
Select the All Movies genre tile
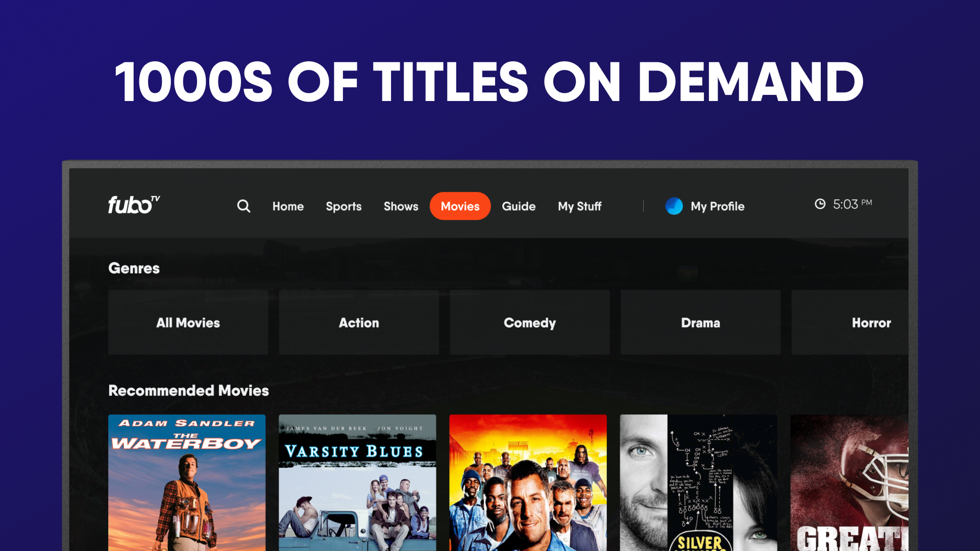point(188,322)
